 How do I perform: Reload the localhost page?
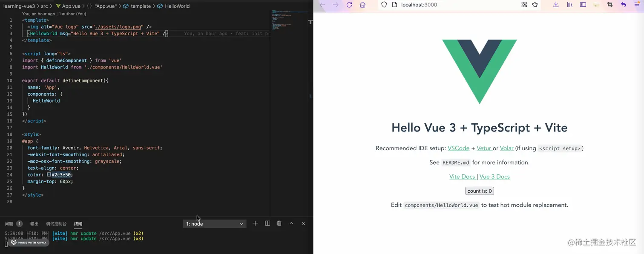(x=349, y=5)
